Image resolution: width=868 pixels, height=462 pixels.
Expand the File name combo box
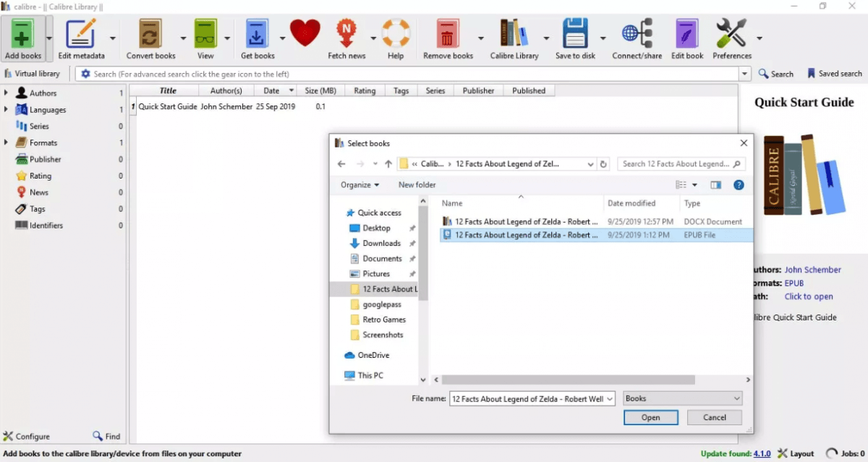[610, 398]
